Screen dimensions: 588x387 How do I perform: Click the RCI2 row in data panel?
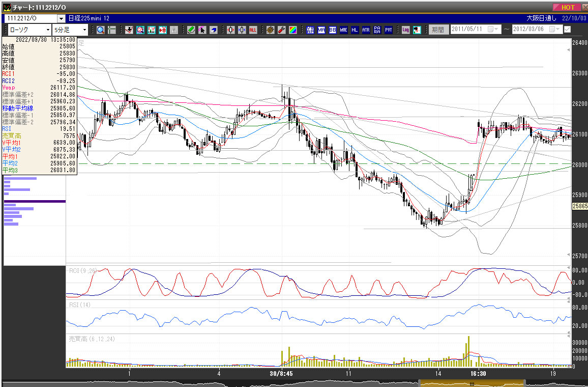click(39, 80)
